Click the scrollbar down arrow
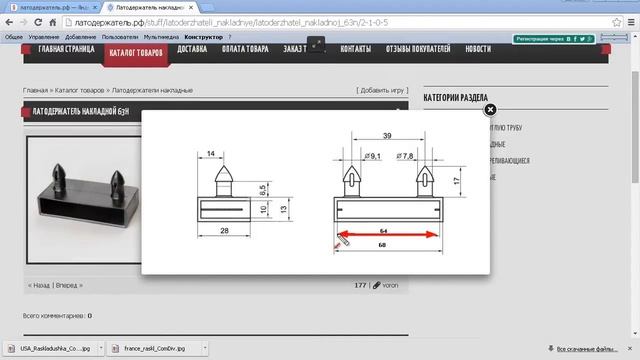The image size is (640, 360). tap(635, 333)
